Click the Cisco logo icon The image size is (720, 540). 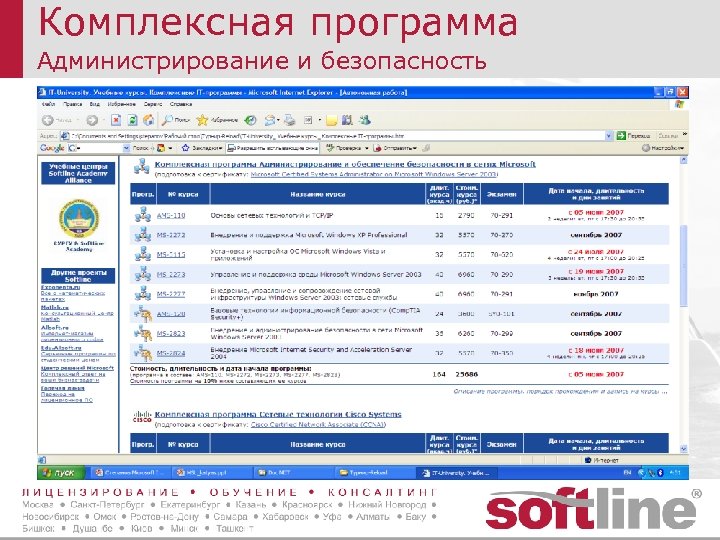click(142, 416)
